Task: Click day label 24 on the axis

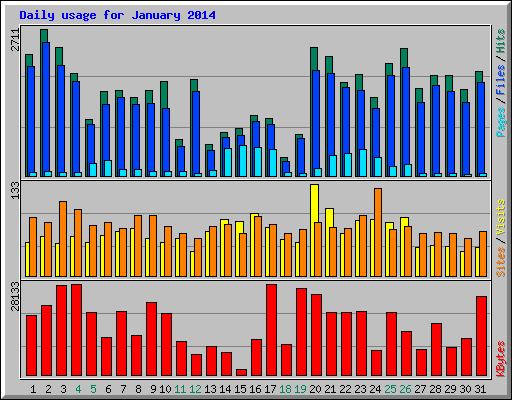Action: [x=375, y=389]
